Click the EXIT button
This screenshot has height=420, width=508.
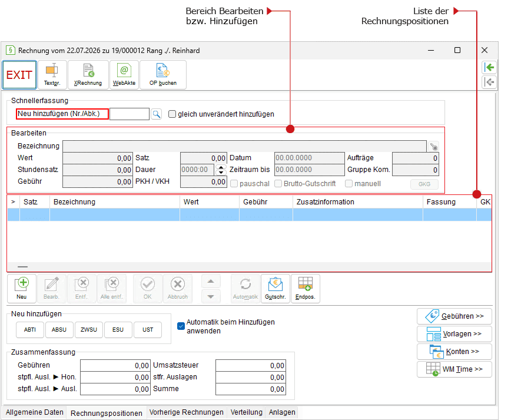tap(19, 75)
